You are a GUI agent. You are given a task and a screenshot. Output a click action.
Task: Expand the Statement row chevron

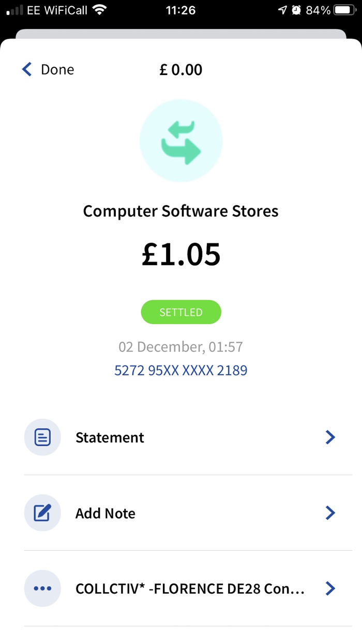pyautogui.click(x=330, y=437)
